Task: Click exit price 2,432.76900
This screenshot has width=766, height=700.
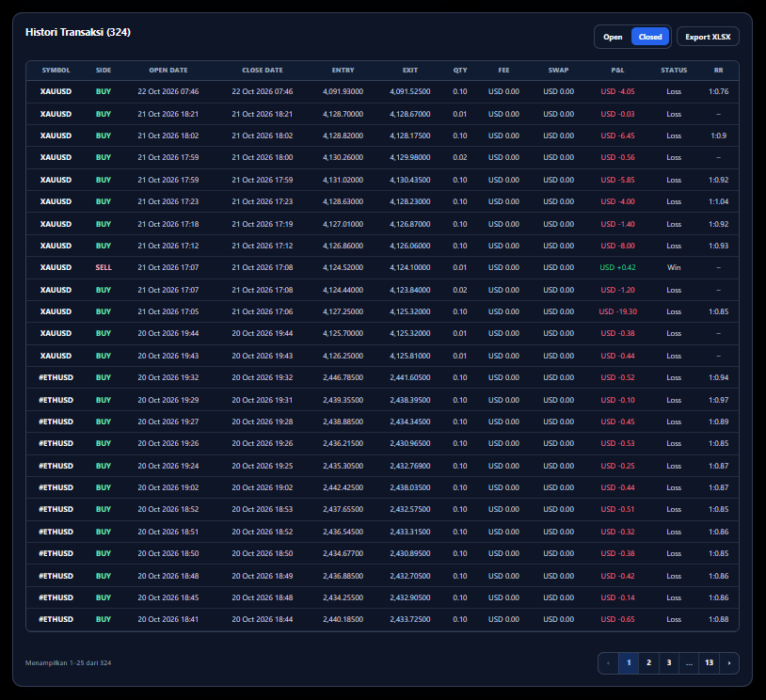Action: tap(410, 466)
